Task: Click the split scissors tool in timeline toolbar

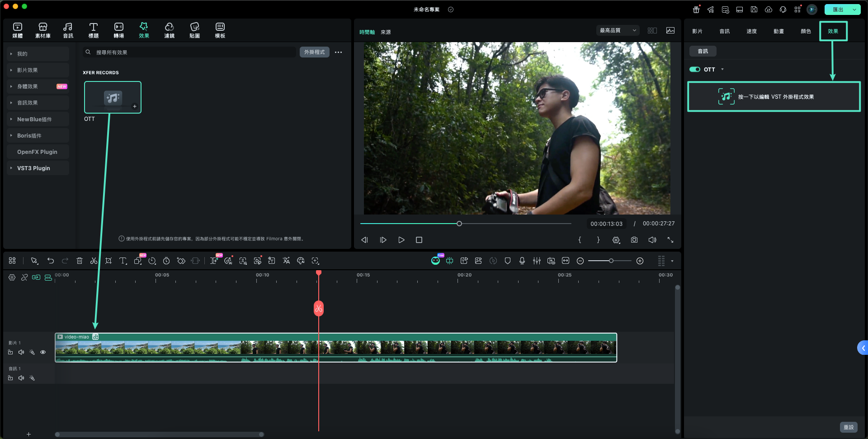Action: 94,261
